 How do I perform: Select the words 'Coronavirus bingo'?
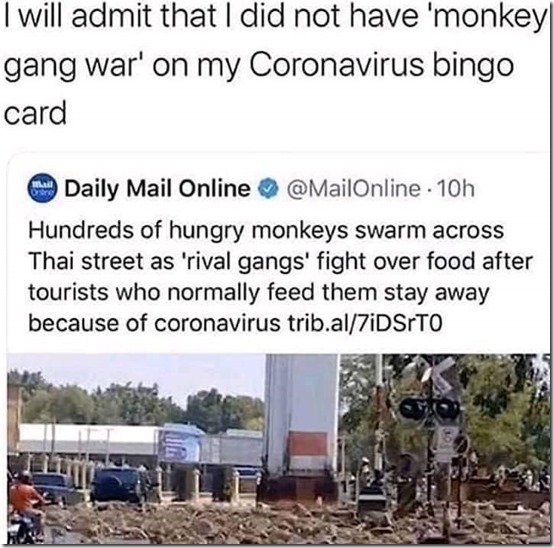coord(382,65)
